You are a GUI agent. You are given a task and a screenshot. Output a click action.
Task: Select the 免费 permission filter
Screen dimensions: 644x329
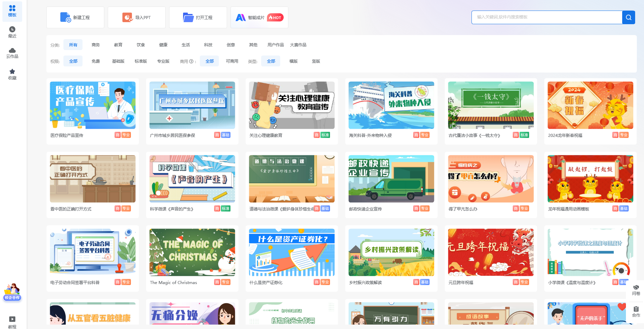pyautogui.click(x=95, y=61)
